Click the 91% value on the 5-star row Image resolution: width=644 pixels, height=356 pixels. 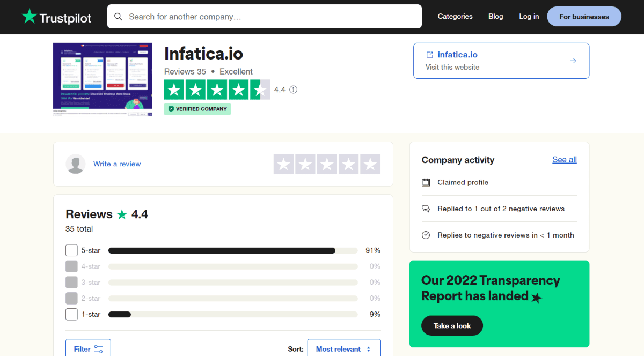373,250
